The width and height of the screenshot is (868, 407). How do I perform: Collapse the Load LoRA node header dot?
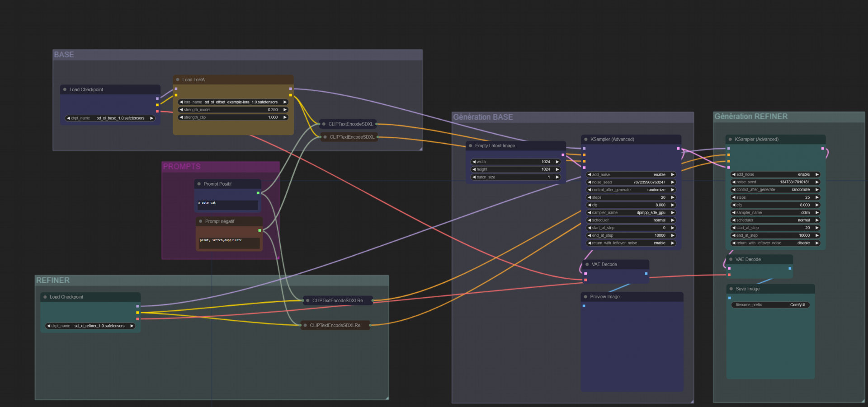pos(179,79)
